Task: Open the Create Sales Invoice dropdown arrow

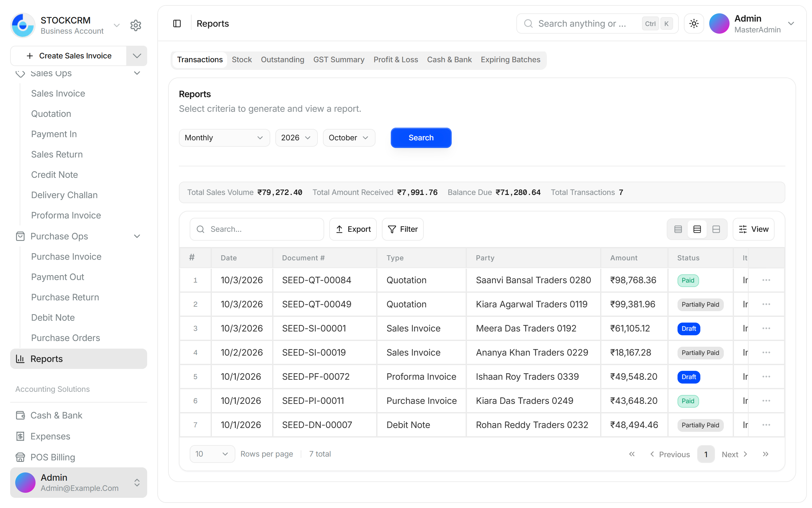Action: pos(137,56)
